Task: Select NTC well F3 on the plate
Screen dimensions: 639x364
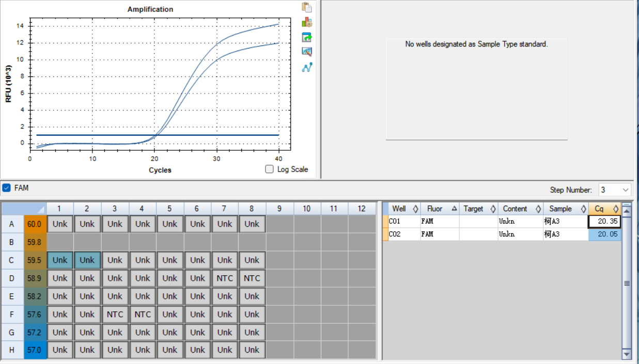Action: [115, 314]
